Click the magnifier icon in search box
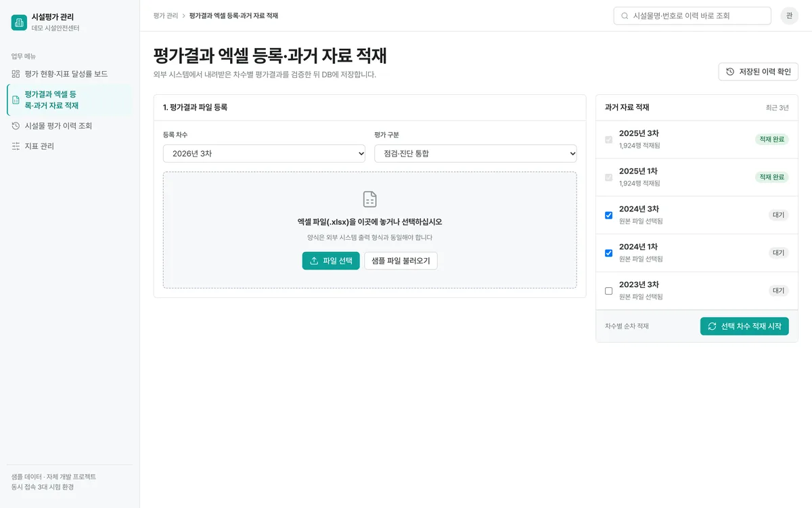This screenshot has width=812, height=508. pyautogui.click(x=625, y=16)
